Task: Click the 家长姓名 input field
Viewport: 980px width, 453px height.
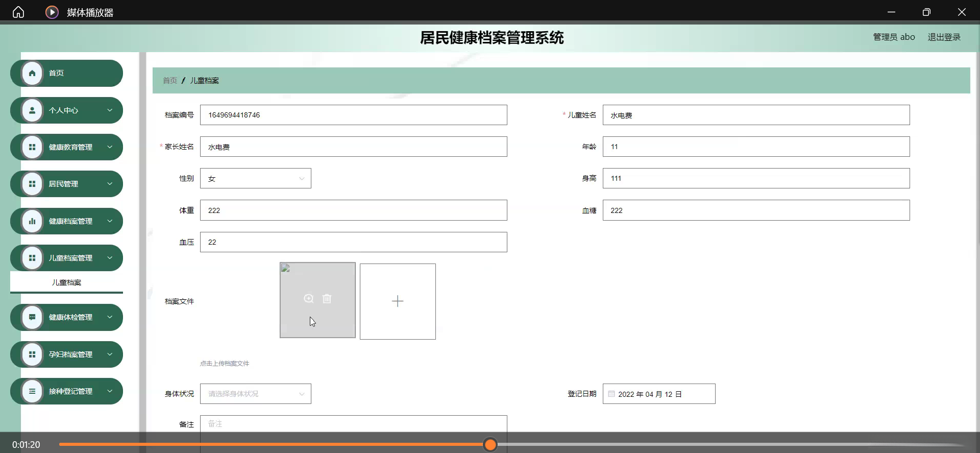Action: point(354,147)
